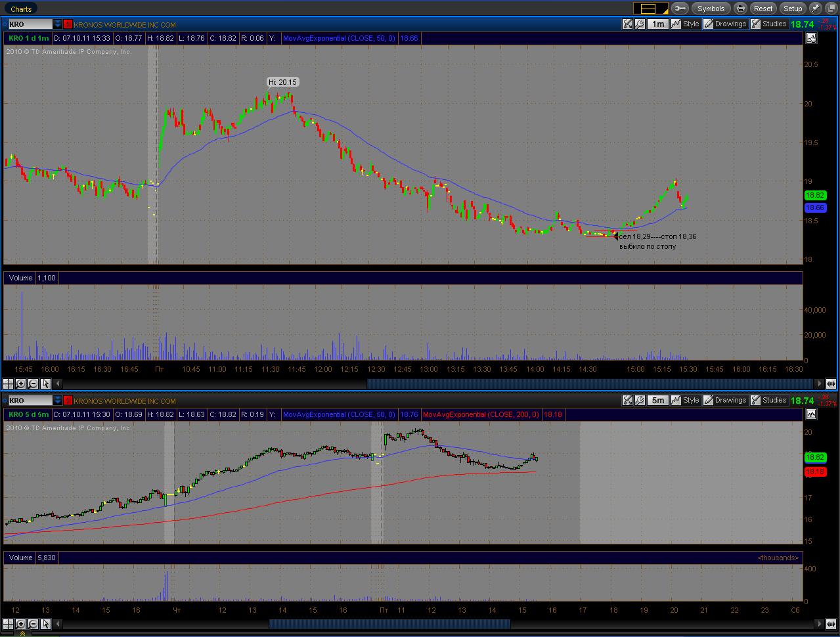840x637 pixels.
Task: Open the KRO symbol dropdown arrow in the bottom chart
Action: coord(58,401)
